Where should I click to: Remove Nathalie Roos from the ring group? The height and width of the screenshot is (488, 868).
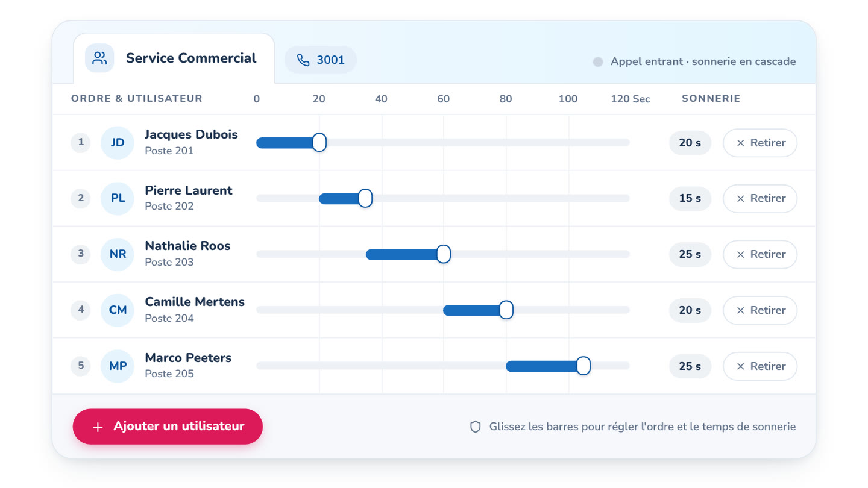point(760,254)
